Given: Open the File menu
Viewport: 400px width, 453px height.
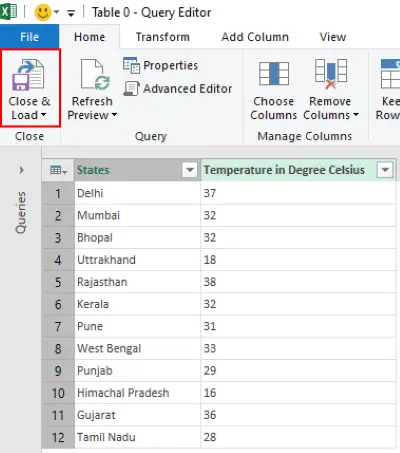Looking at the screenshot, I should pos(29,37).
